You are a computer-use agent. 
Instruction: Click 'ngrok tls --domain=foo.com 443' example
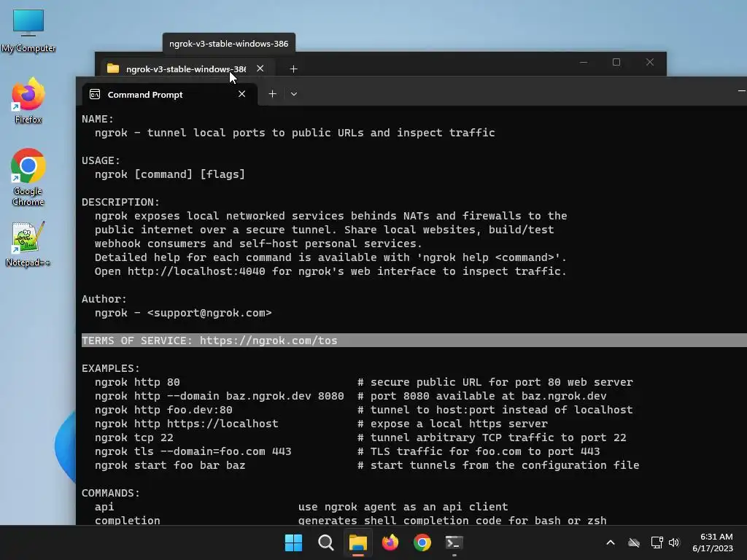click(x=193, y=451)
